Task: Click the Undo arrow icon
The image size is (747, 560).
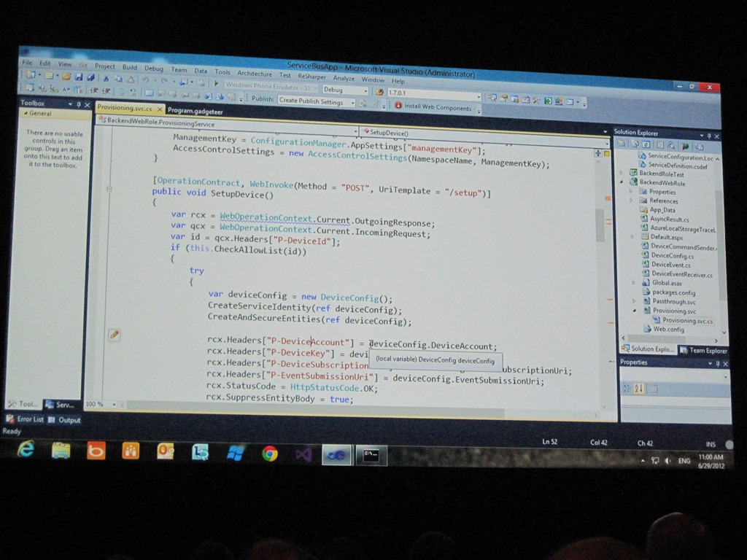Action: pos(145,80)
